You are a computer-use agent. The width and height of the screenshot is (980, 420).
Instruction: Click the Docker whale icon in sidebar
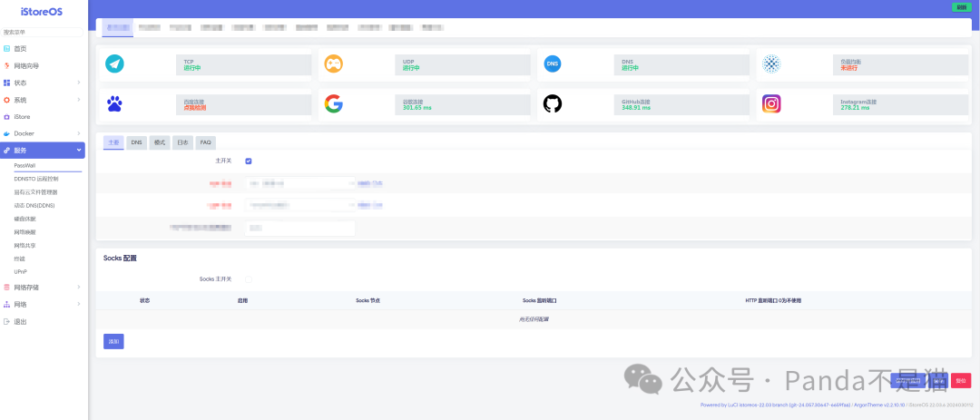[7, 133]
